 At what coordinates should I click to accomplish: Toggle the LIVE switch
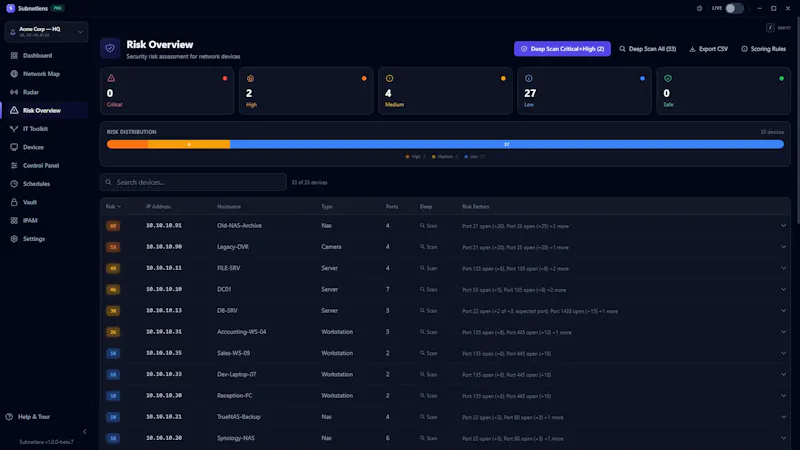click(x=734, y=8)
